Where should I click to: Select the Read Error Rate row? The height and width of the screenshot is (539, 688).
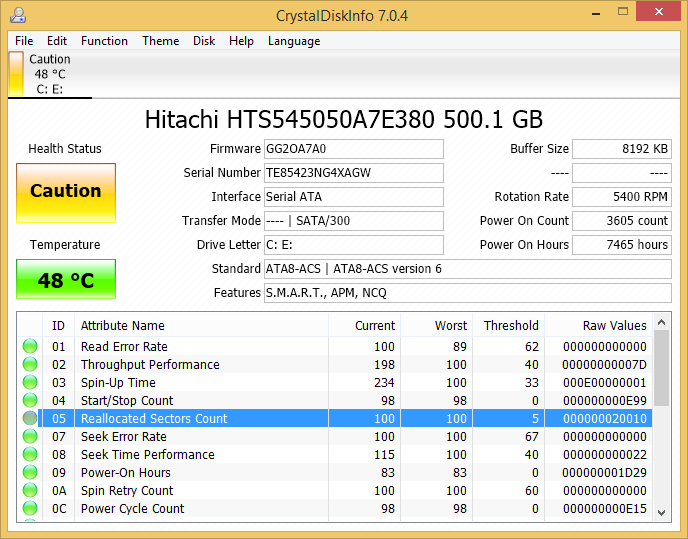(335, 346)
